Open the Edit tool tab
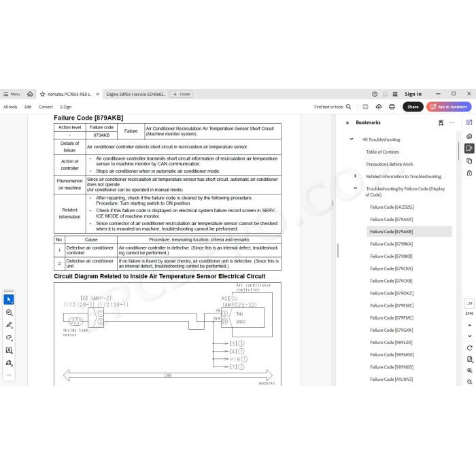This screenshot has width=476, height=476. [x=28, y=107]
